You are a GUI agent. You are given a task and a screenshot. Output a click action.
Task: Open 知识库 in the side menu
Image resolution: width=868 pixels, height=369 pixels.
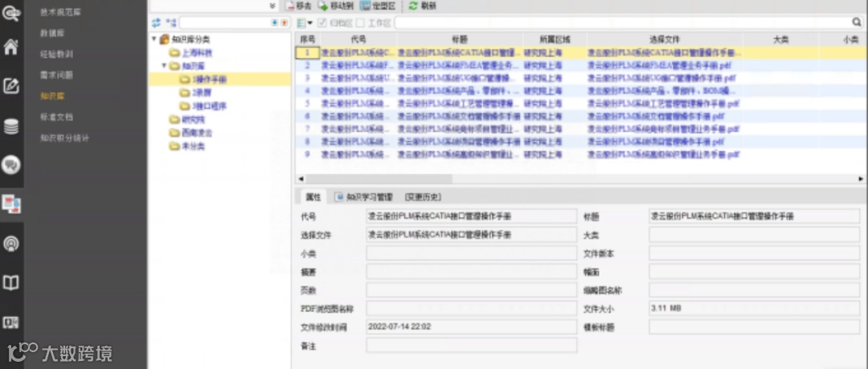click(52, 96)
